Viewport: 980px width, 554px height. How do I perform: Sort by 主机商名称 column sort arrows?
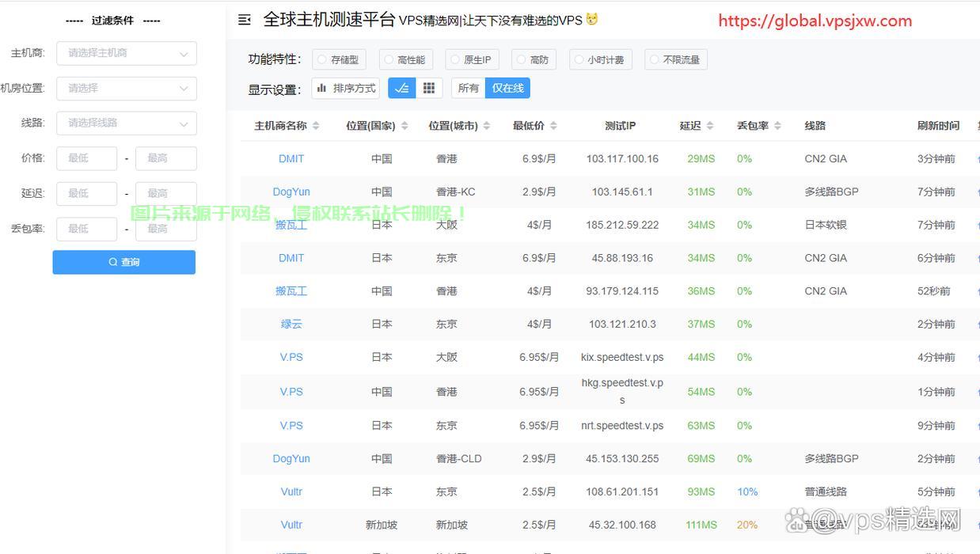[316, 126]
